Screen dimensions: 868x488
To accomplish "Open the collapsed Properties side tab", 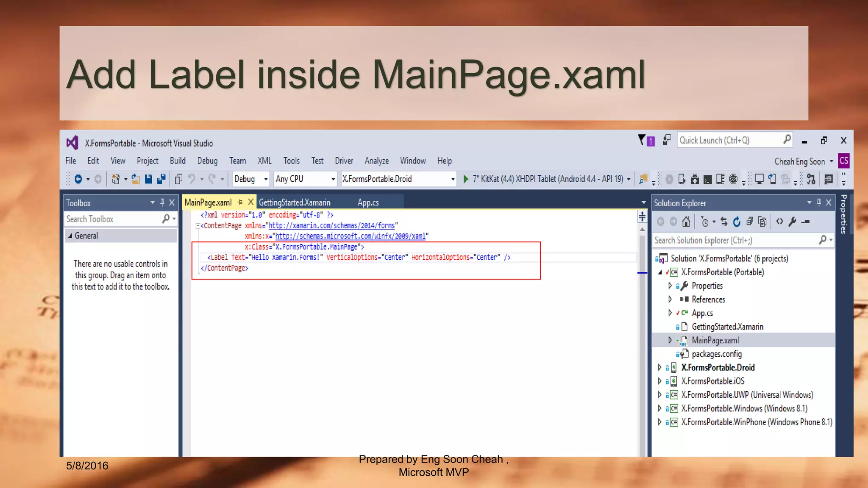I will 843,214.
